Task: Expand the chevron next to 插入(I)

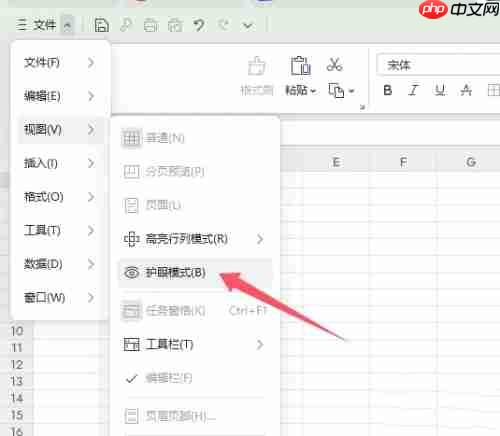Action: click(x=91, y=163)
